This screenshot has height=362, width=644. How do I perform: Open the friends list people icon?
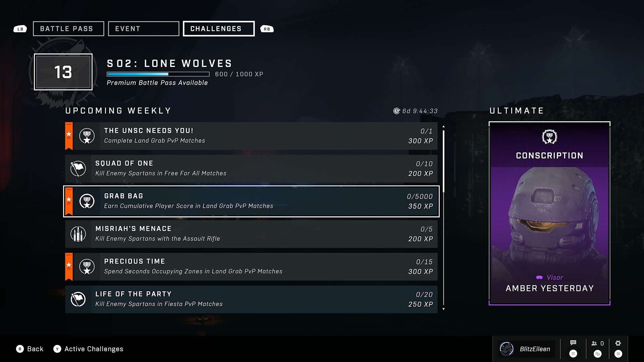click(x=594, y=343)
